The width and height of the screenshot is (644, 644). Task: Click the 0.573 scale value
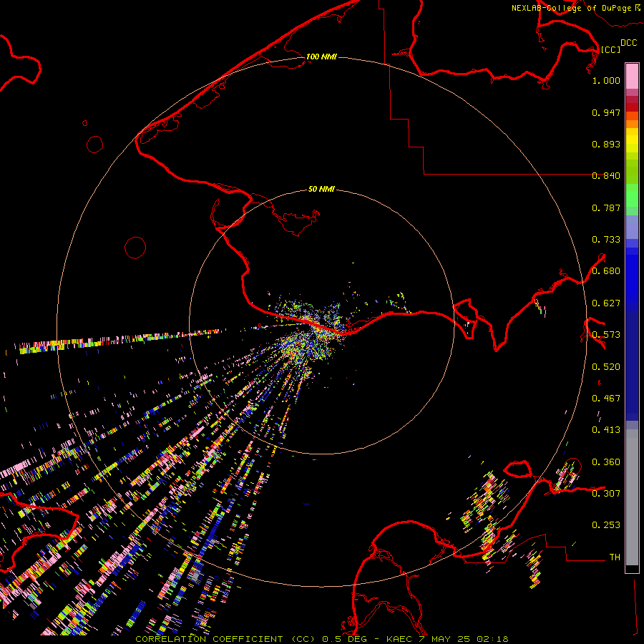(606, 335)
